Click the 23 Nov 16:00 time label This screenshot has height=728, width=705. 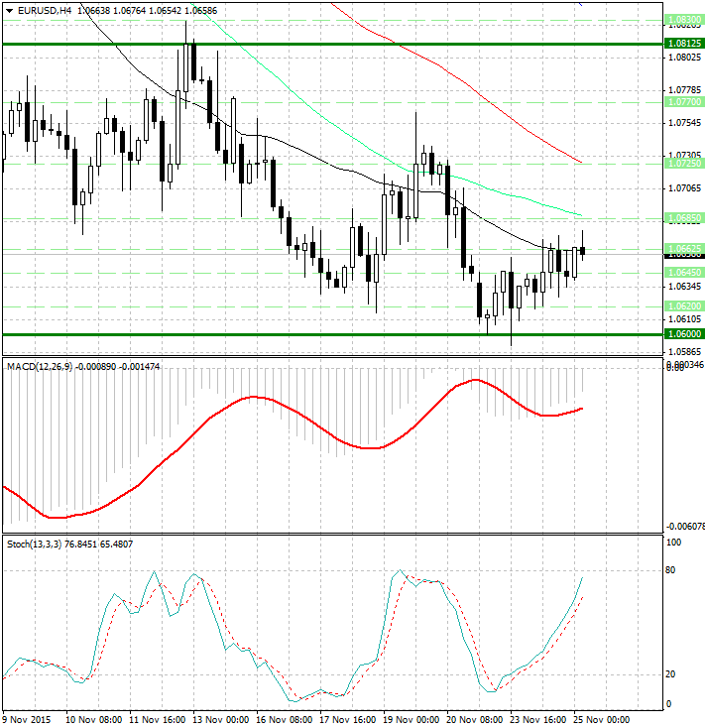coord(537,720)
